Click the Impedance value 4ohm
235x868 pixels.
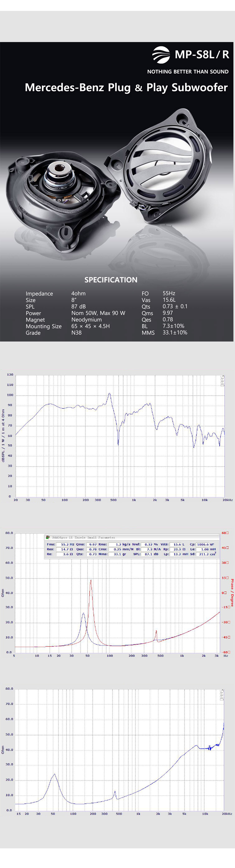(78, 294)
